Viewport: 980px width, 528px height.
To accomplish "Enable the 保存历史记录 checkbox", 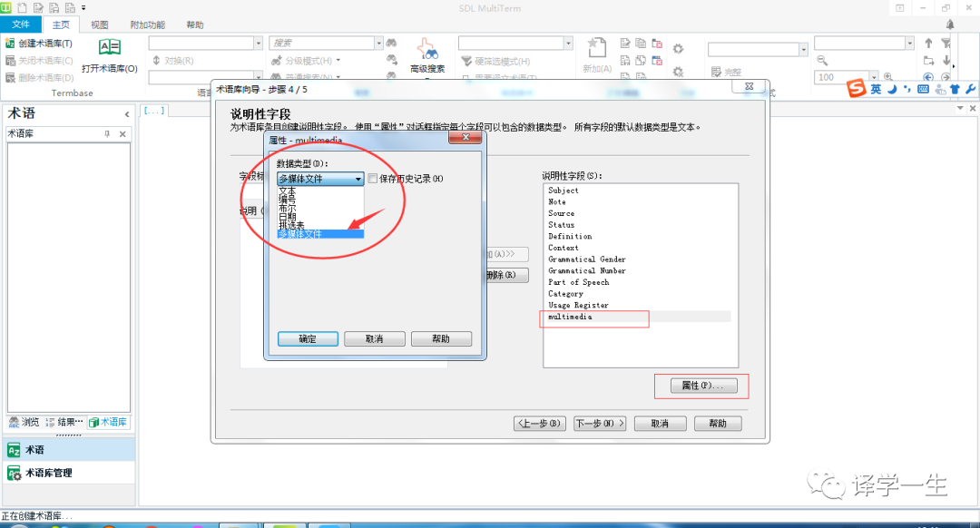I will click(x=373, y=179).
